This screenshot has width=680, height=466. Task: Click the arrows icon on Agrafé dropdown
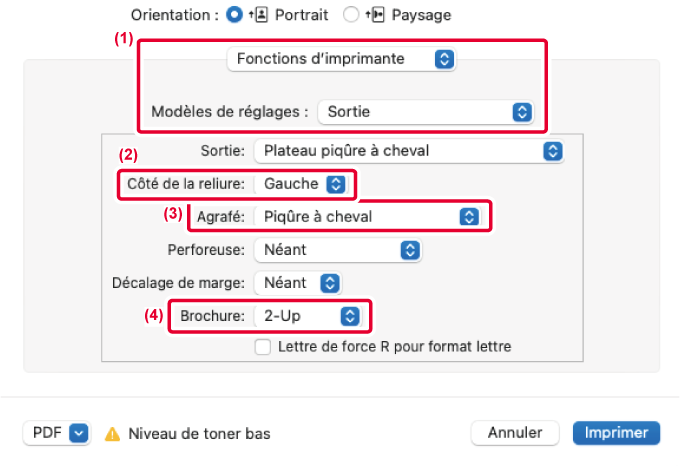(x=469, y=217)
